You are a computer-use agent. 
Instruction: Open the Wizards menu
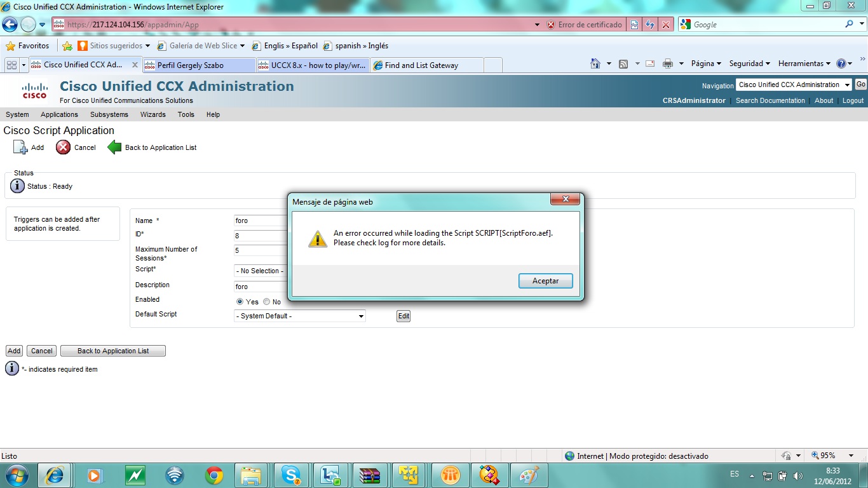[x=153, y=114]
